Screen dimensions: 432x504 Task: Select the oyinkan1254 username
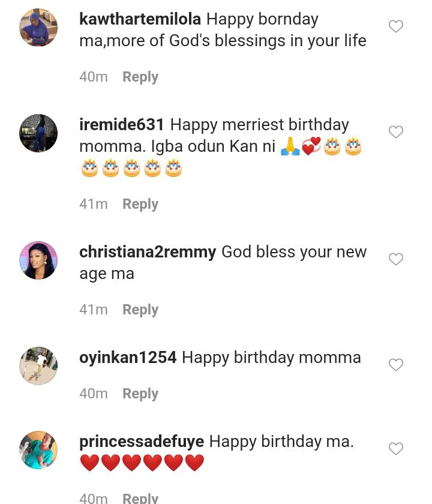(128, 358)
